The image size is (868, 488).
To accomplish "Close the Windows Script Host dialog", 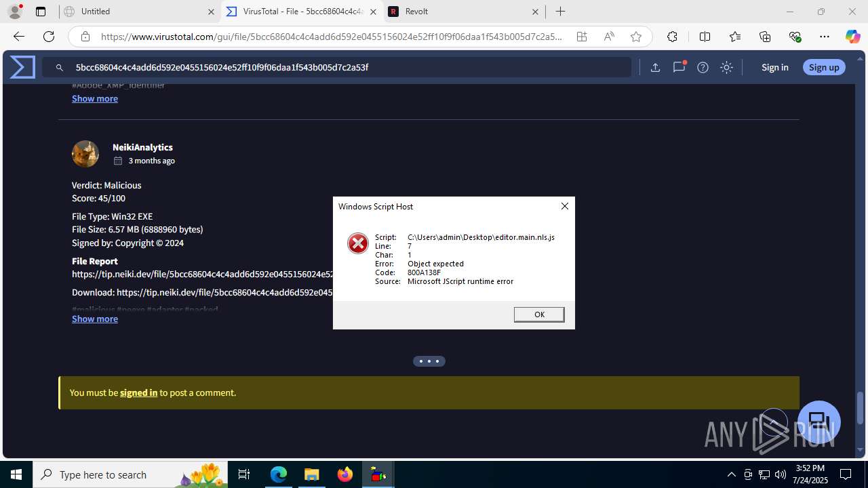I will coord(564,206).
